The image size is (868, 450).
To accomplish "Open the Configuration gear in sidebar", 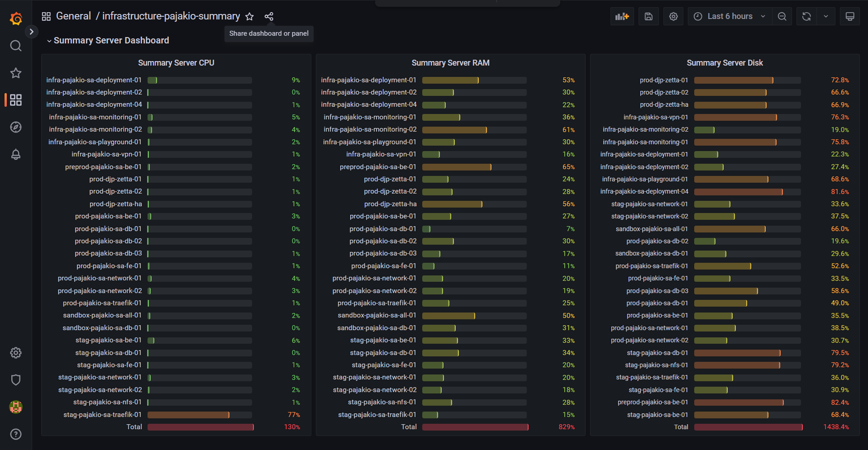I will (16, 353).
